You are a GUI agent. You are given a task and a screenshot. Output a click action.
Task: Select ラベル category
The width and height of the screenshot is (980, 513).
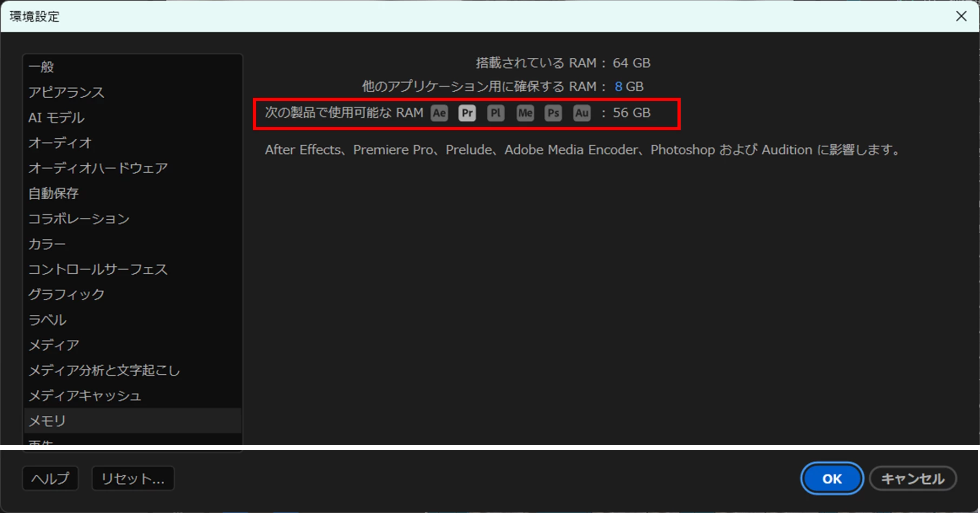pos(132,320)
